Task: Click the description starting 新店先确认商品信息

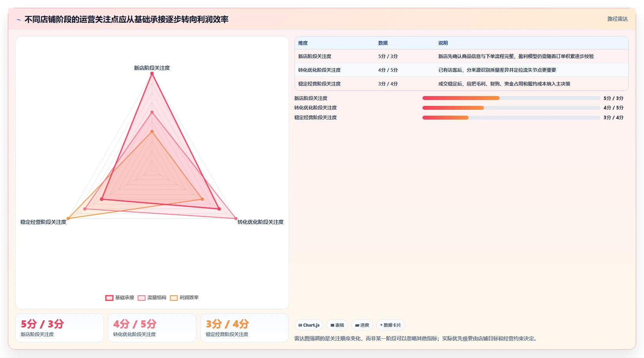Action: click(x=516, y=56)
